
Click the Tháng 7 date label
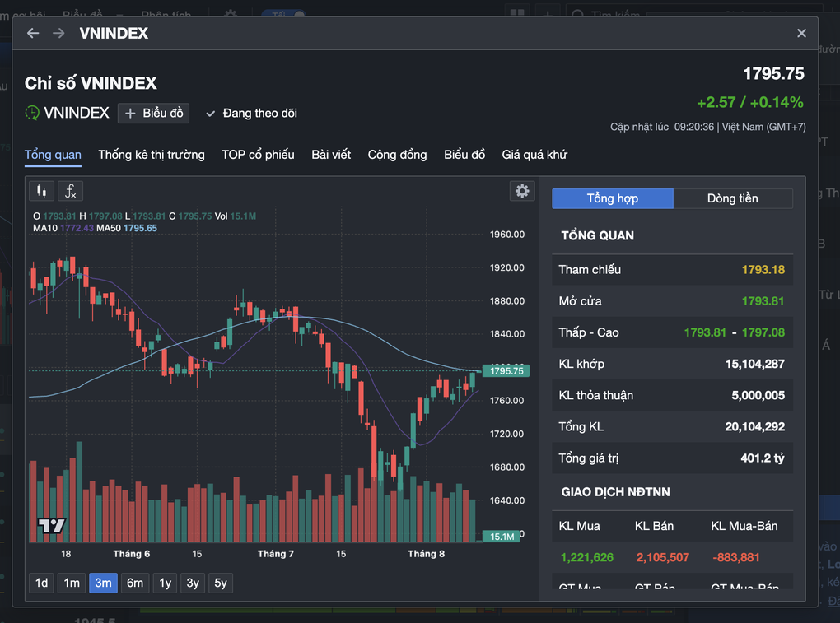click(x=276, y=554)
